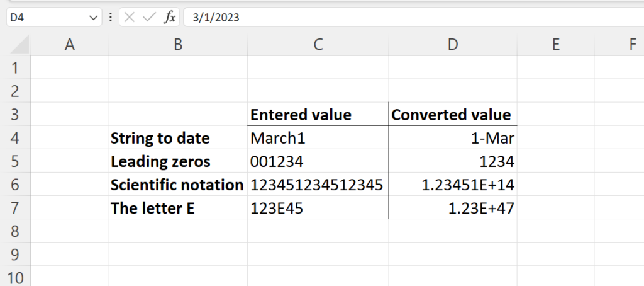This screenshot has width=644, height=286.
Task: Select row 8 header
Action: point(15,231)
